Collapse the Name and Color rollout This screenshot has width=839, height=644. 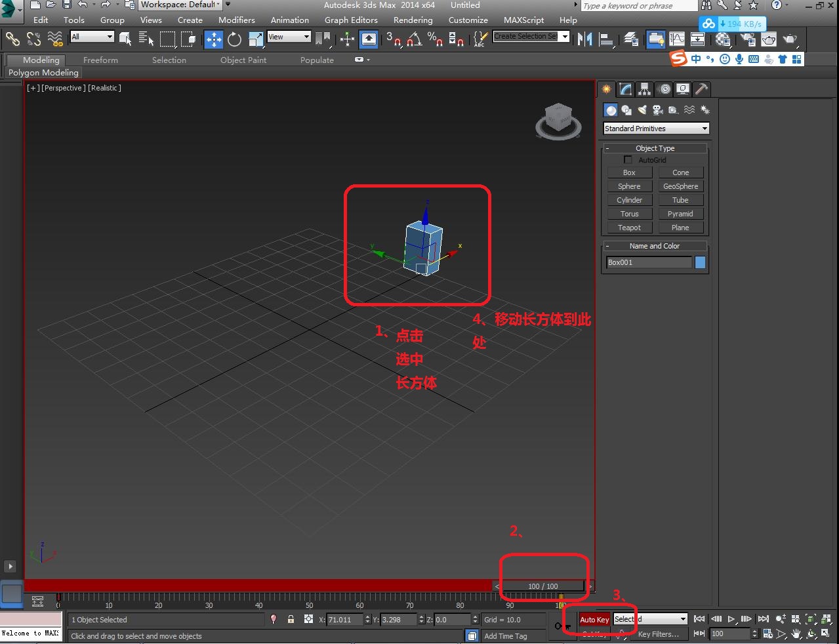[x=655, y=246]
